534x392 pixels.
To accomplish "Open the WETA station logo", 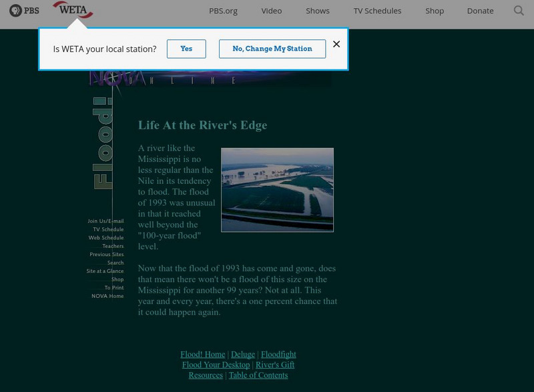I will [73, 9].
